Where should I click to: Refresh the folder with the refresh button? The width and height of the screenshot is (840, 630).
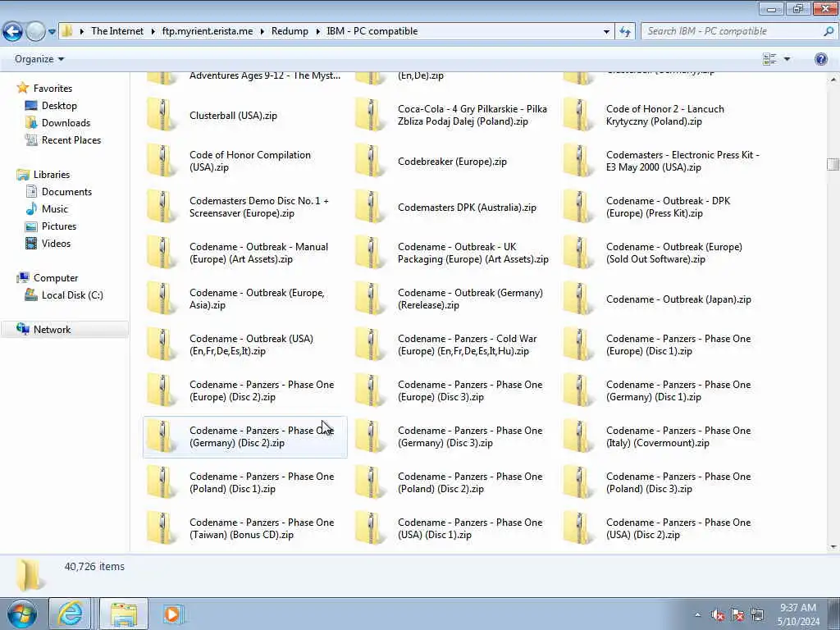pos(624,31)
